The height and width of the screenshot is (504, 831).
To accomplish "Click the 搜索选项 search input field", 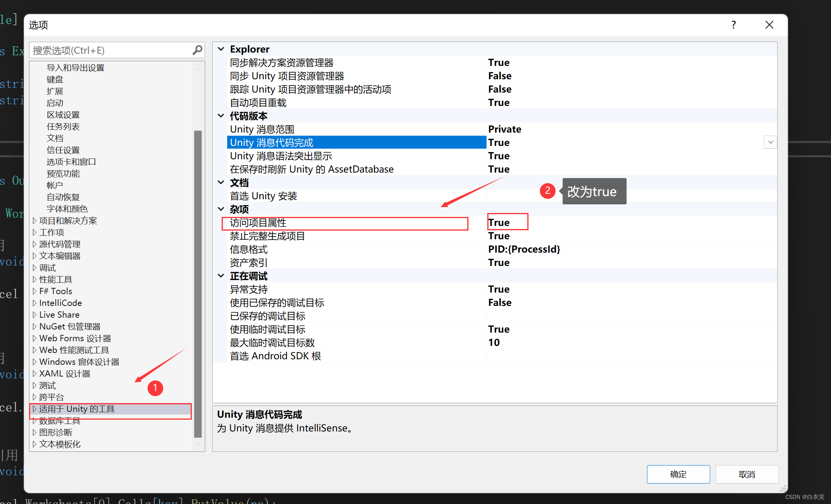I will (110, 50).
